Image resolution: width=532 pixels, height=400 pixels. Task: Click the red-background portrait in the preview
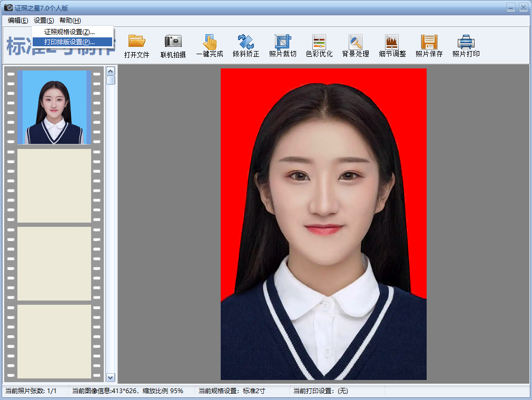click(x=323, y=224)
